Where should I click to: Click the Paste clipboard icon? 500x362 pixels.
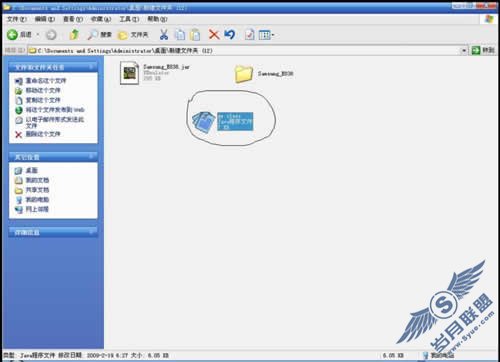click(195, 35)
